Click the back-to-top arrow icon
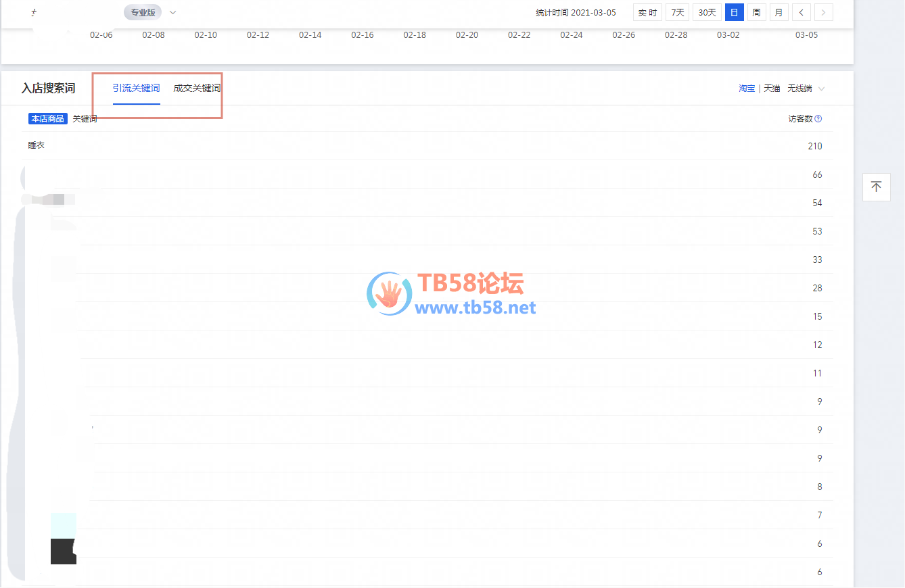 [876, 187]
